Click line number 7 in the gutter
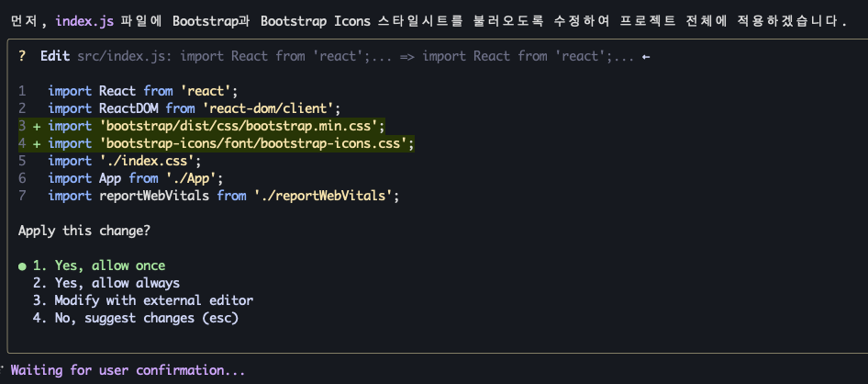Image resolution: width=868 pixels, height=384 pixels. [x=22, y=196]
